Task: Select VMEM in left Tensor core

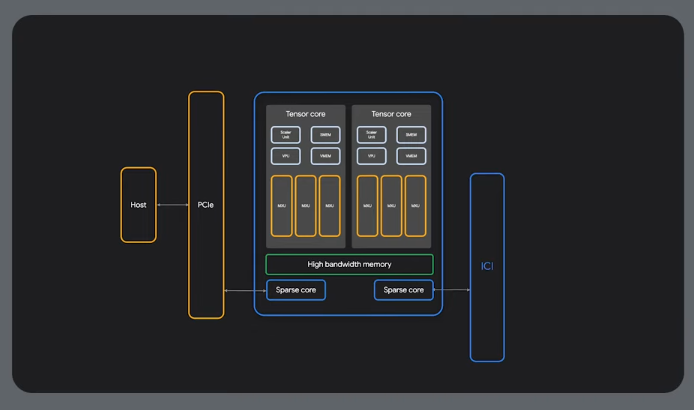Action: 325,156
